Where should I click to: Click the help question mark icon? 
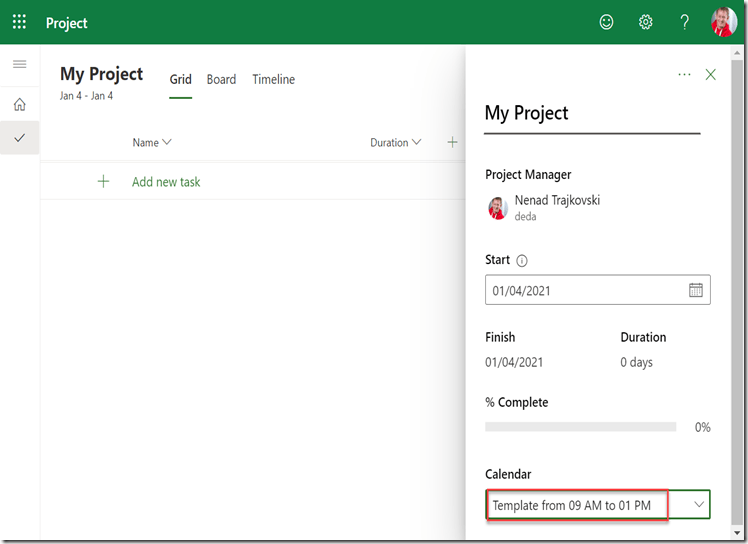(685, 22)
